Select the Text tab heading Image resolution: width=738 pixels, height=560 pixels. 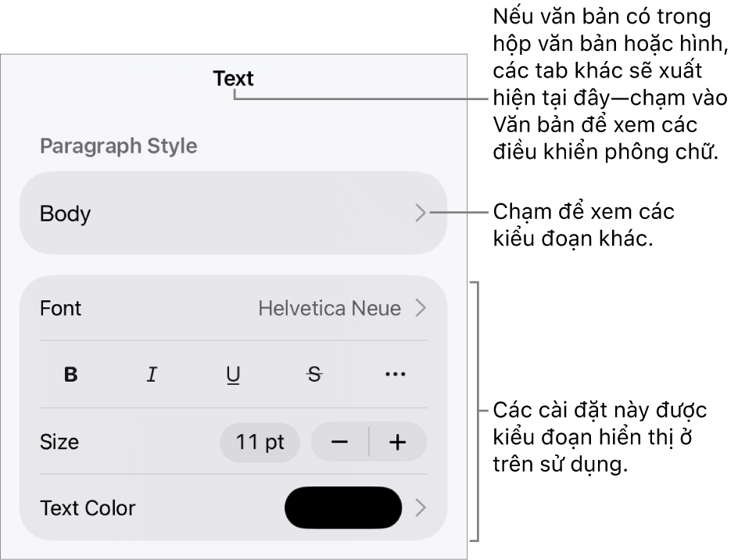[x=233, y=78]
